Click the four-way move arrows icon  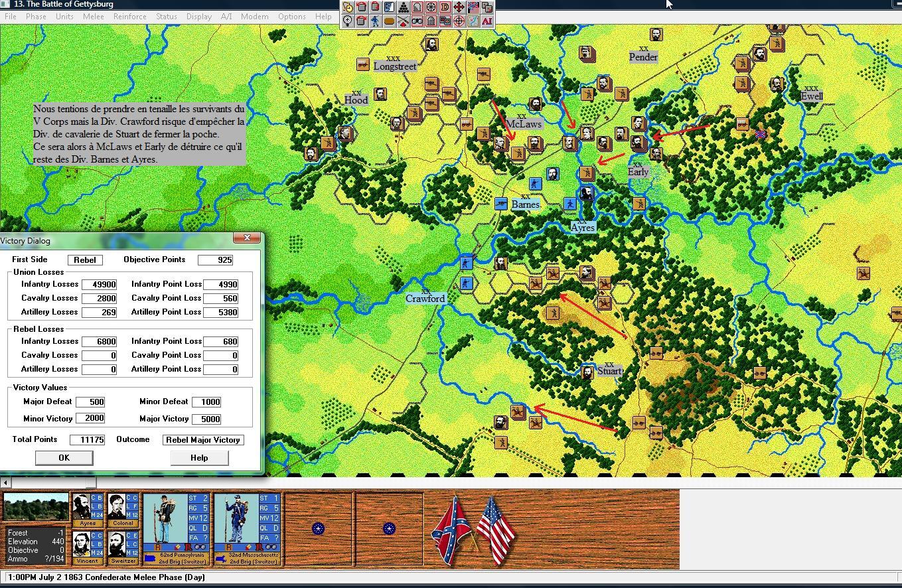[459, 7]
